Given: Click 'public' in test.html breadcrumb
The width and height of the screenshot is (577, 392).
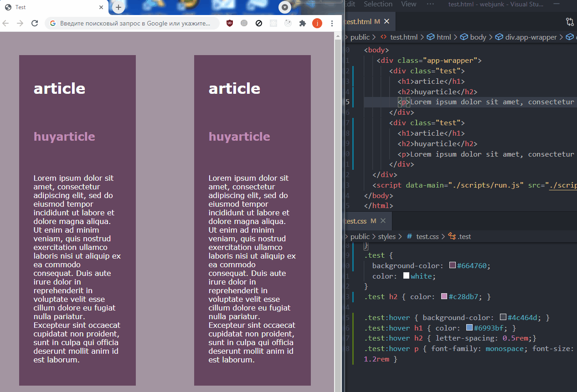Looking at the screenshot, I should (360, 37).
